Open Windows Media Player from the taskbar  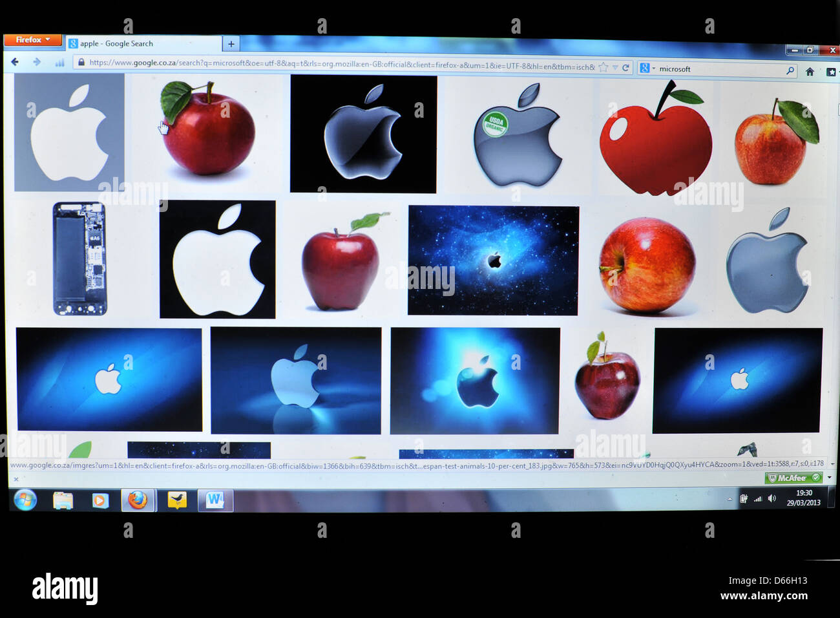(x=100, y=500)
